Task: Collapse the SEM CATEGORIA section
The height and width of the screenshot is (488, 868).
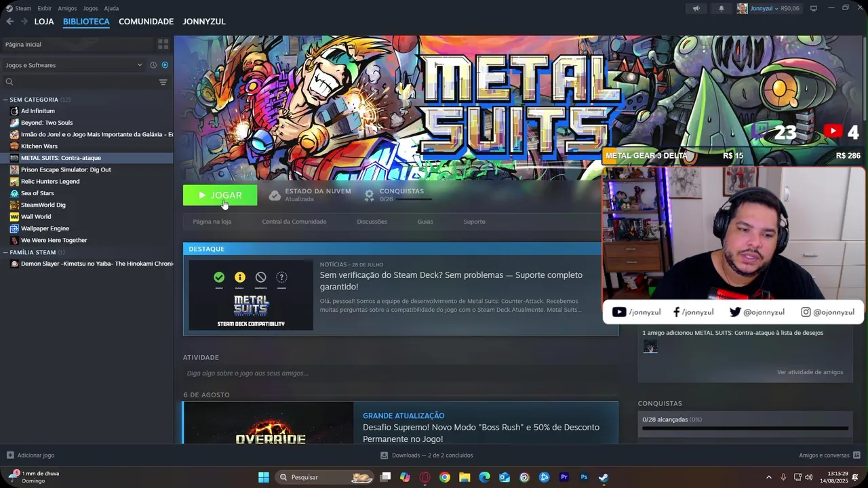Action: [5, 100]
